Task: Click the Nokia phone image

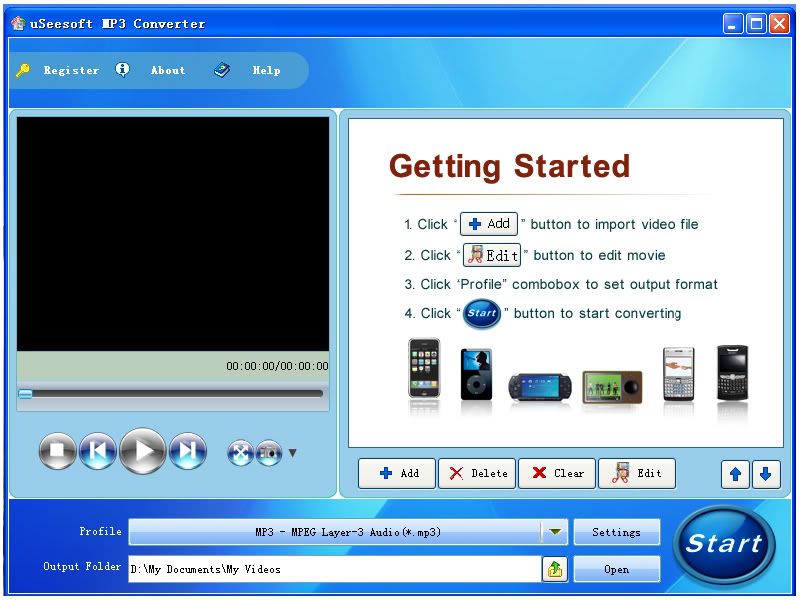Action: [678, 374]
